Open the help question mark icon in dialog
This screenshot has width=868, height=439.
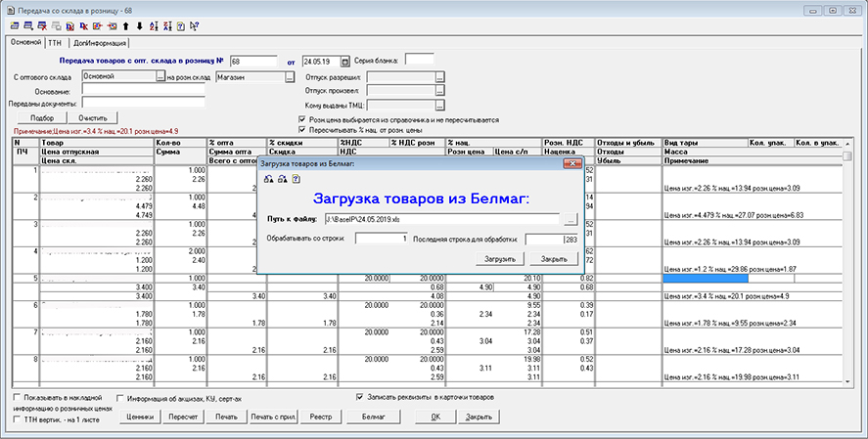click(x=295, y=180)
